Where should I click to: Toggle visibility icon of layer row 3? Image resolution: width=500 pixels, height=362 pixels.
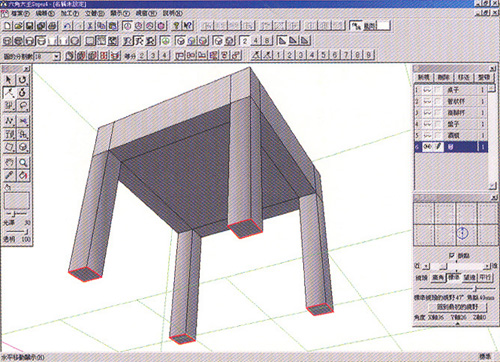[x=427, y=113]
